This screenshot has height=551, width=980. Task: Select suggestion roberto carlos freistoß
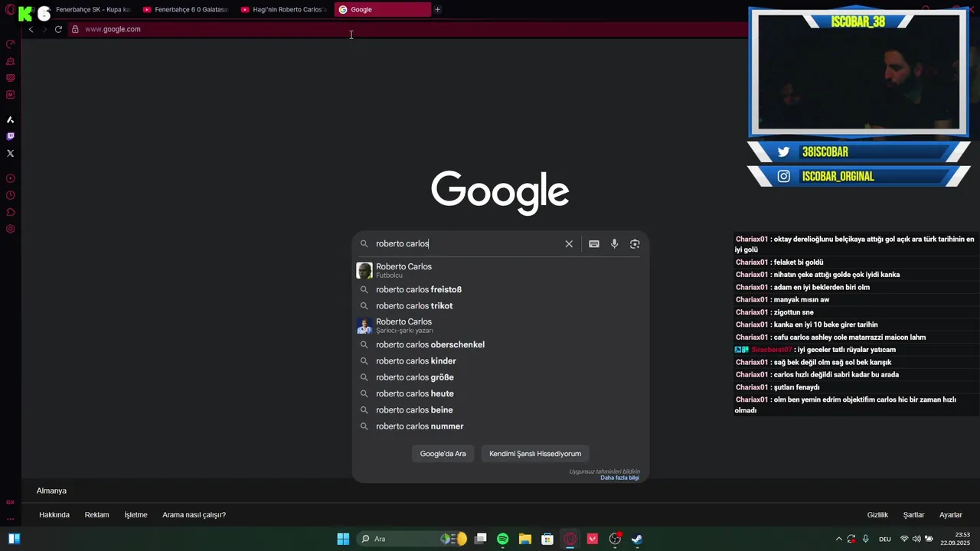pos(500,289)
